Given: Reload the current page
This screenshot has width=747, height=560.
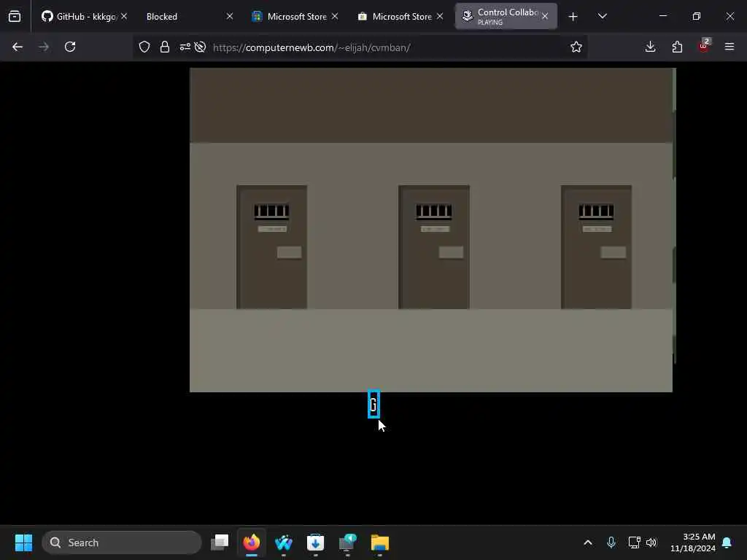Looking at the screenshot, I should pos(70,47).
